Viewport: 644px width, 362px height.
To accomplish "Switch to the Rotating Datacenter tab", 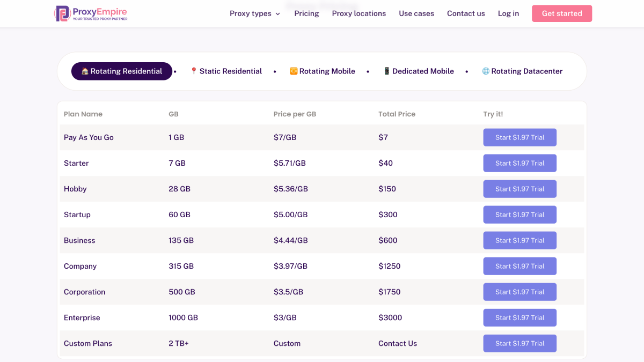I will (x=522, y=71).
